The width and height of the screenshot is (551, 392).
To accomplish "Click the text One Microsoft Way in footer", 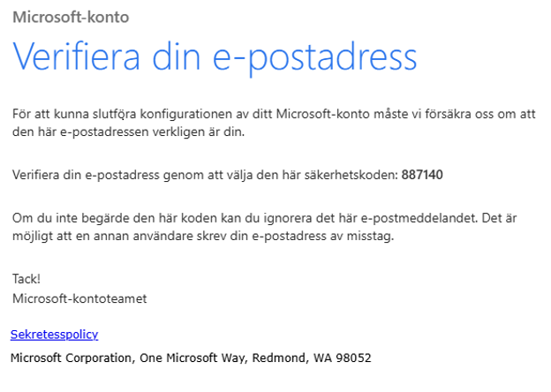I will pyautogui.click(x=192, y=358).
